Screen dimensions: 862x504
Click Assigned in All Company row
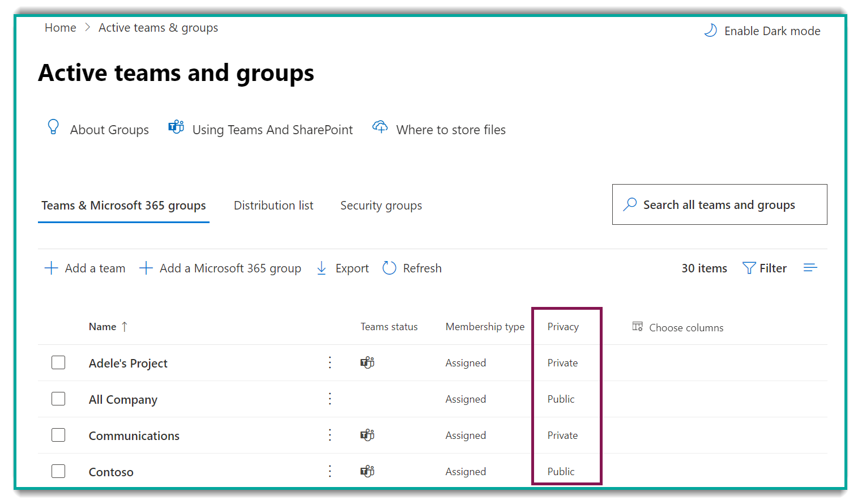(x=466, y=399)
